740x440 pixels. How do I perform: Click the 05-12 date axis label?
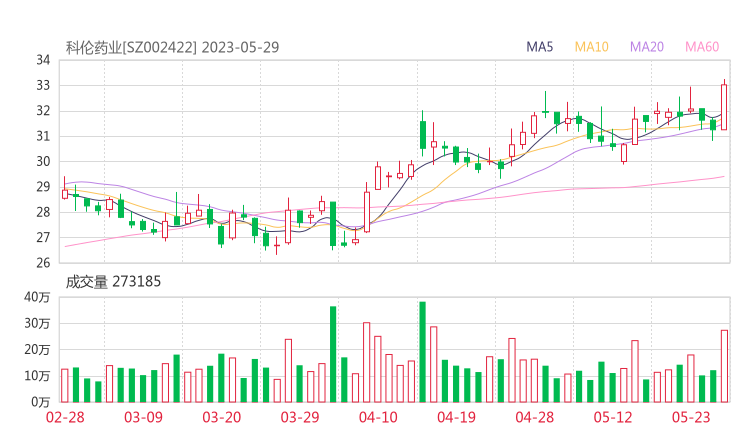pos(613,417)
